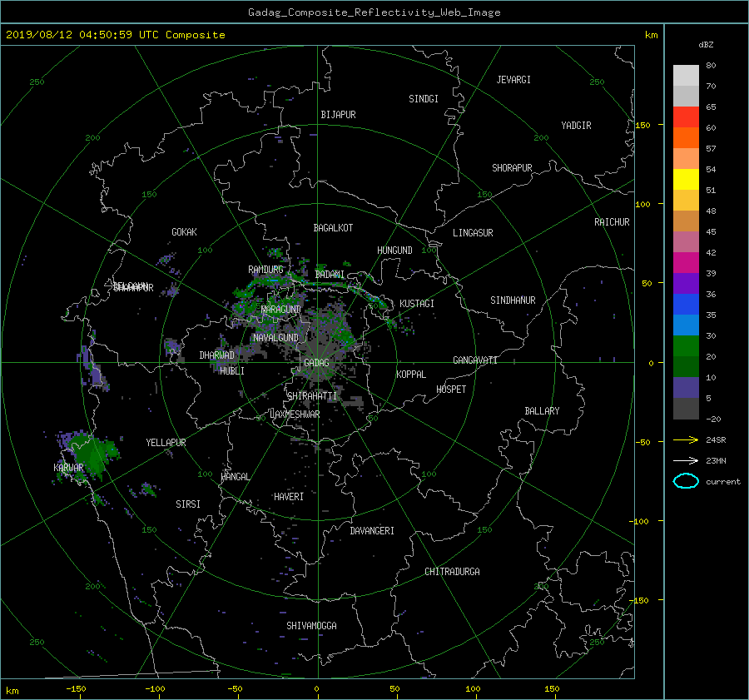Click the HUBLI city label
The image size is (749, 700).
pos(231,371)
